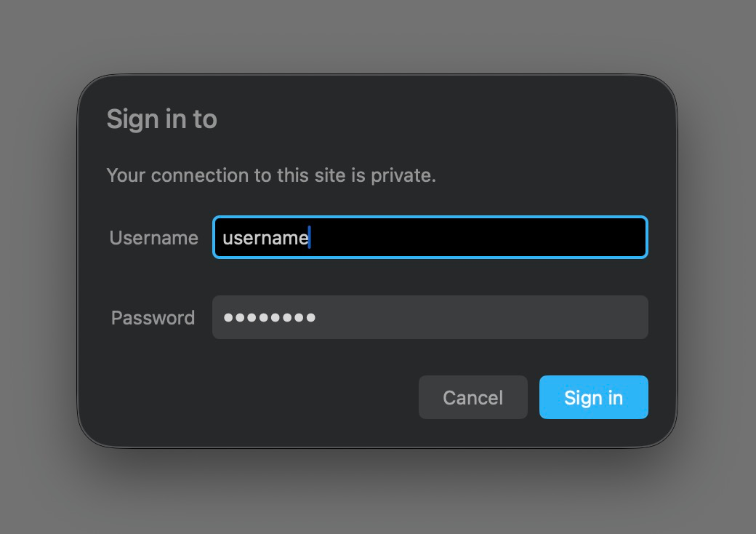This screenshot has width=756, height=534.
Task: Submit credentials via Sign in
Action: pyautogui.click(x=593, y=397)
